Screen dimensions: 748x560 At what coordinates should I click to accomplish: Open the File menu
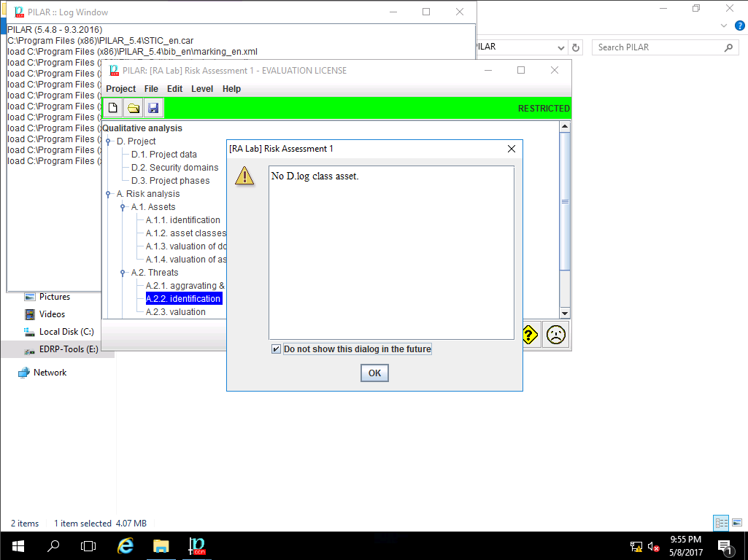(x=151, y=89)
